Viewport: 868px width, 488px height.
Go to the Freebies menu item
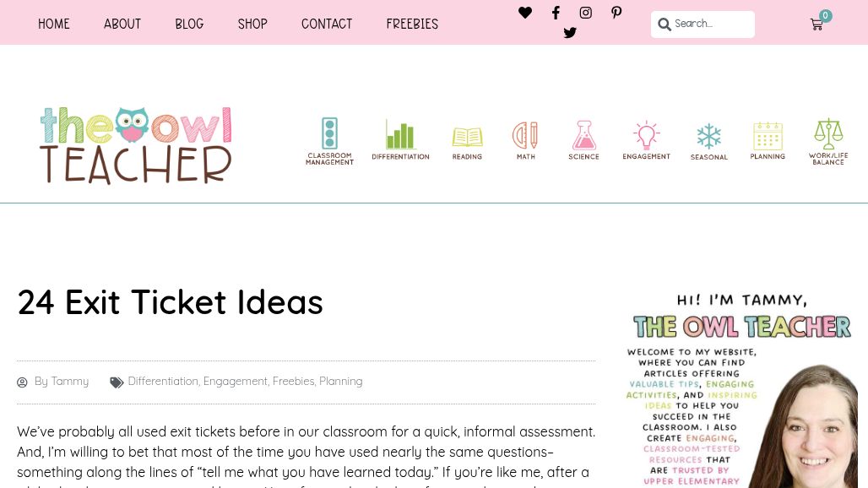412,24
